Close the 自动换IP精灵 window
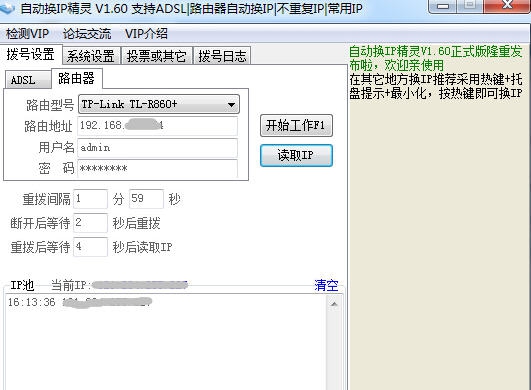This screenshot has width=531, height=390. point(507,6)
